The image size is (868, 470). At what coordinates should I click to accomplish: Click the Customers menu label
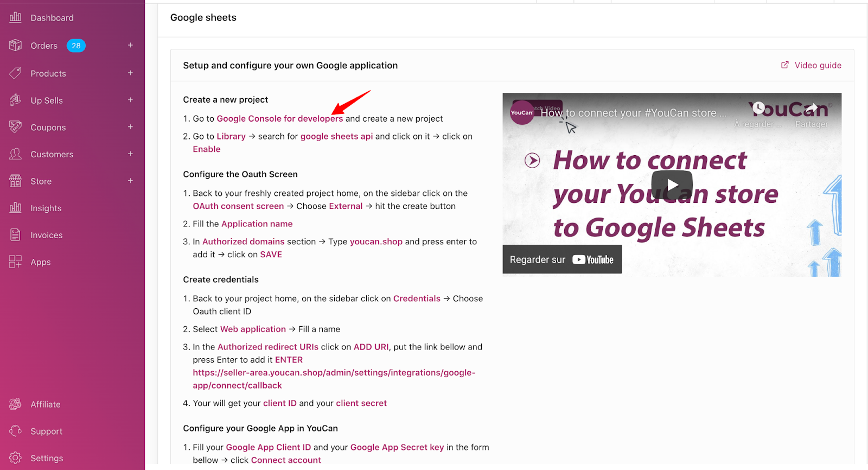52,154
